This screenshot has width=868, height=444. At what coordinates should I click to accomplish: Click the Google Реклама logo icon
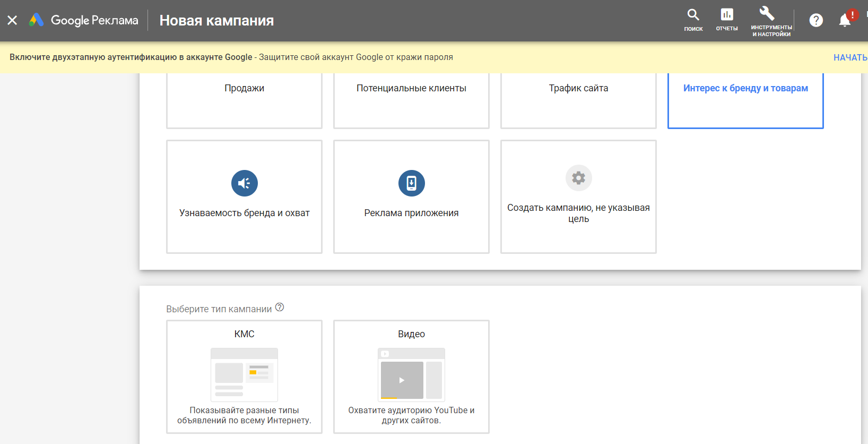click(x=36, y=20)
